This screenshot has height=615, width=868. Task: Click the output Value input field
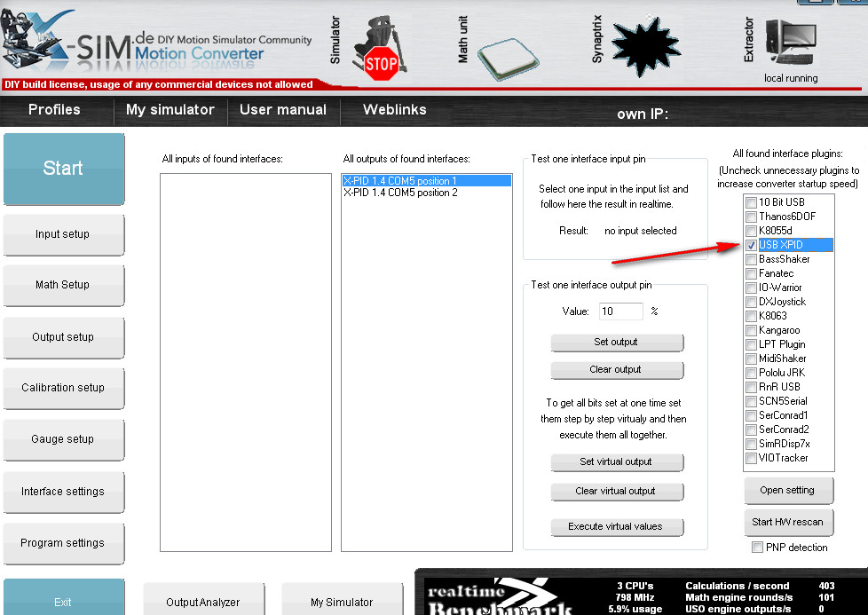point(620,311)
